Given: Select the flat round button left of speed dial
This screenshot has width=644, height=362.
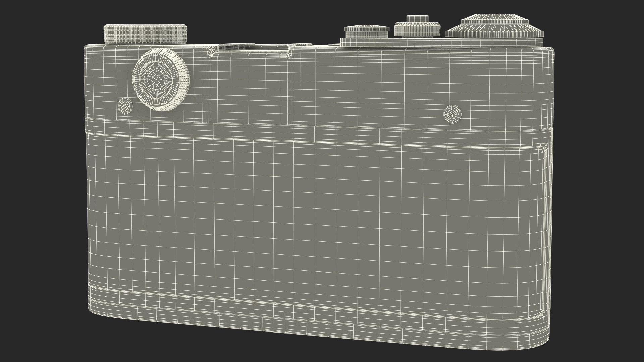Looking at the screenshot, I should 366,32.
